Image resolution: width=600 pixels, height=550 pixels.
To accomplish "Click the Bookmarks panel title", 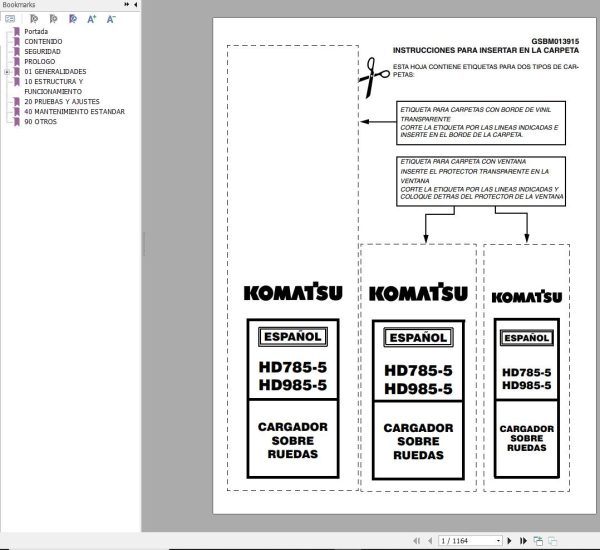I will [18, 5].
